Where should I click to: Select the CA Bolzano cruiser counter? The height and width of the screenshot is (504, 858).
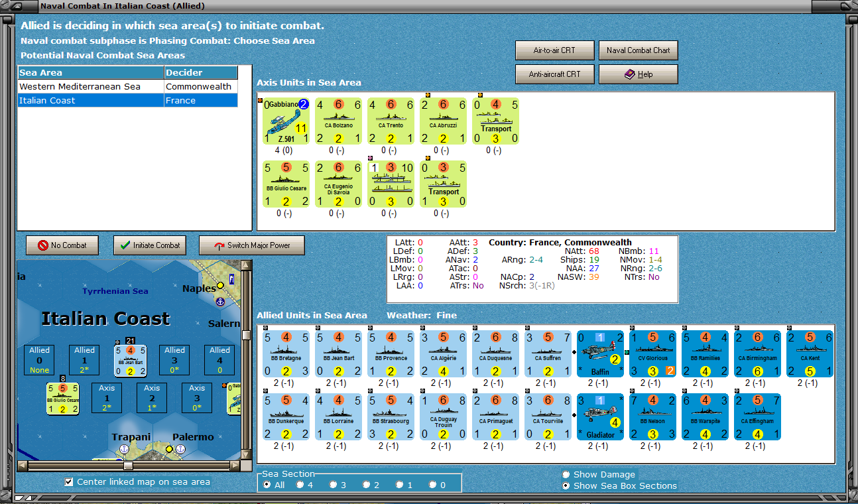[x=339, y=121]
